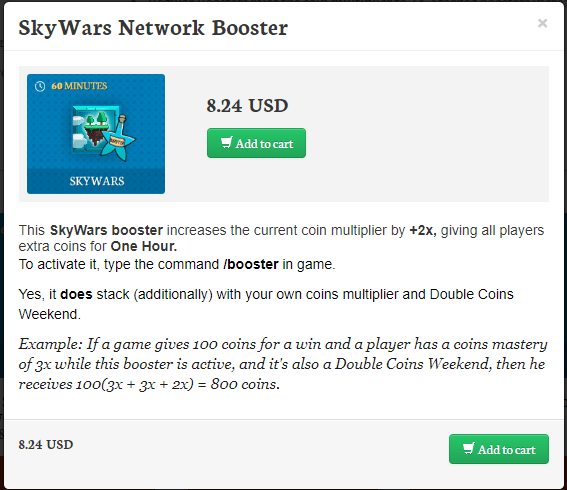
Task: Click the footer 8.24 USD price
Action: coord(46,444)
